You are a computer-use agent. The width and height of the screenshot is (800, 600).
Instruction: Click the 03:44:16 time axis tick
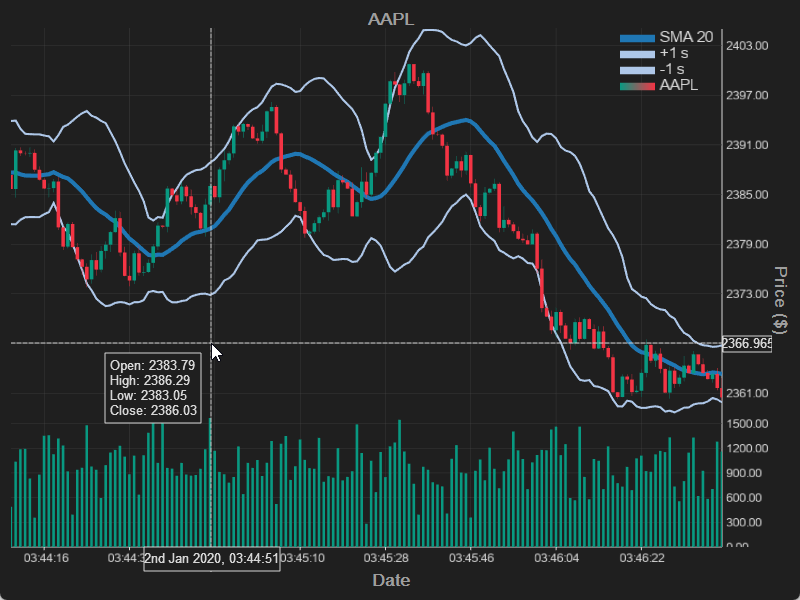click(46, 558)
